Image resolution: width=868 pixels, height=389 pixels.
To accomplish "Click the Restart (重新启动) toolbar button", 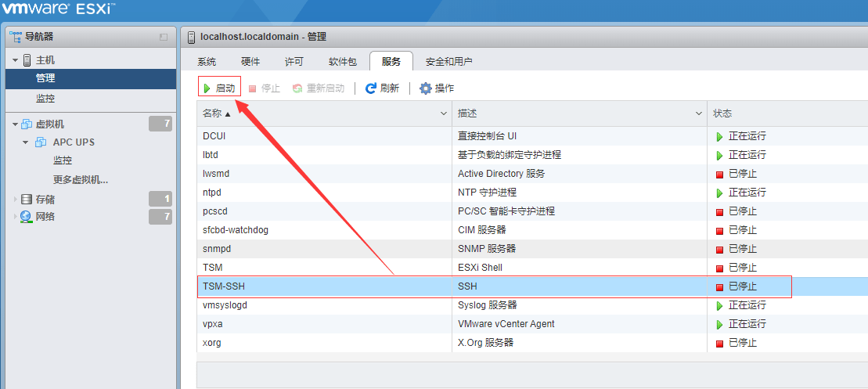I will coord(319,88).
